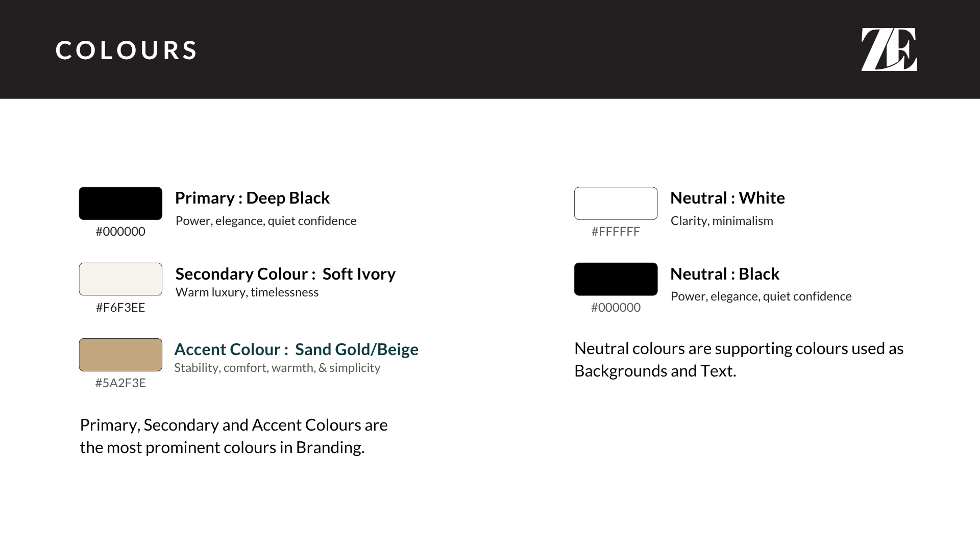Click the Neutral Black colour swatch
The width and height of the screenshot is (980, 551).
[x=616, y=279]
